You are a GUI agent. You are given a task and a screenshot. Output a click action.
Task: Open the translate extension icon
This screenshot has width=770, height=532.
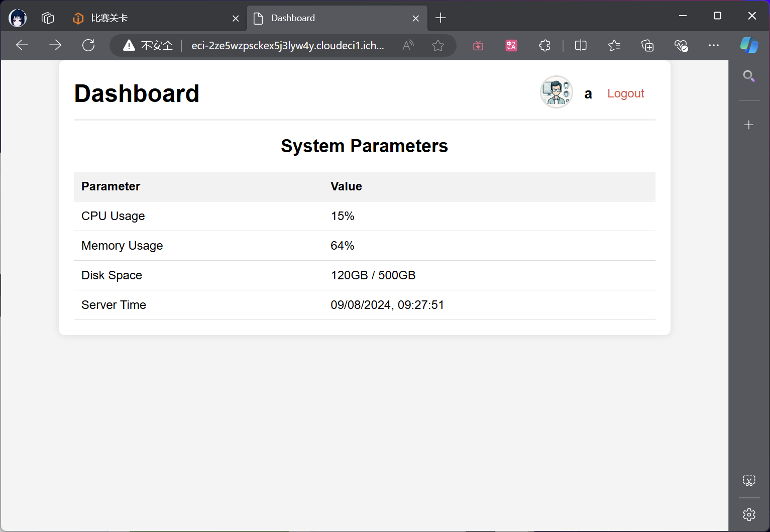coord(511,46)
